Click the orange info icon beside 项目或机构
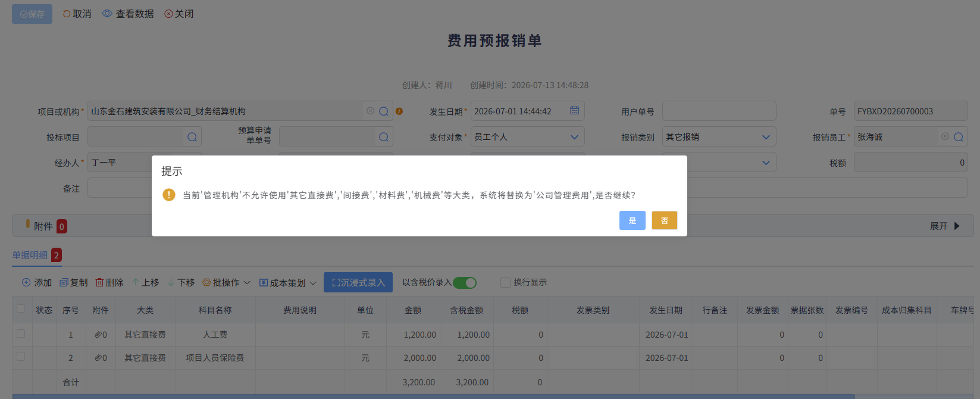Viewport: 980px width, 399px height. 399,111
